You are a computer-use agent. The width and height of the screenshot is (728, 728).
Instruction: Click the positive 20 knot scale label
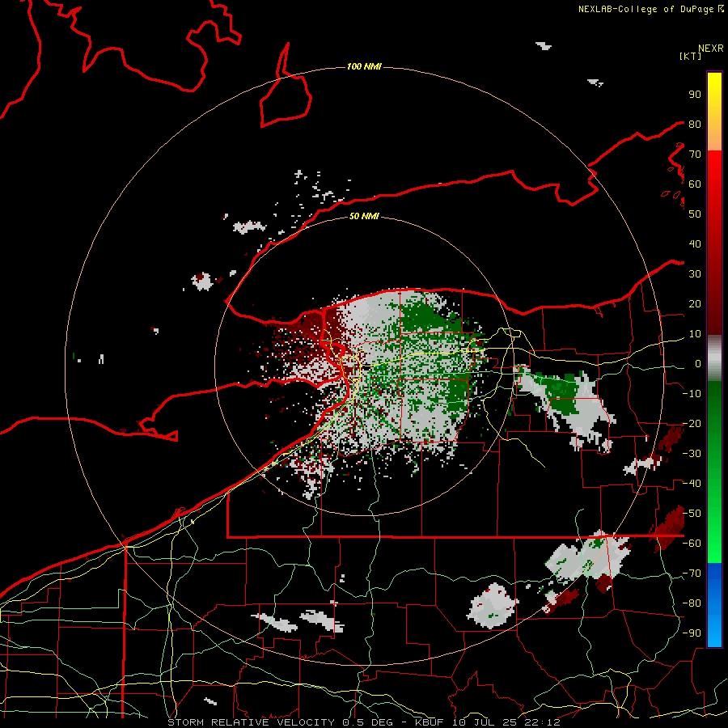pos(695,304)
